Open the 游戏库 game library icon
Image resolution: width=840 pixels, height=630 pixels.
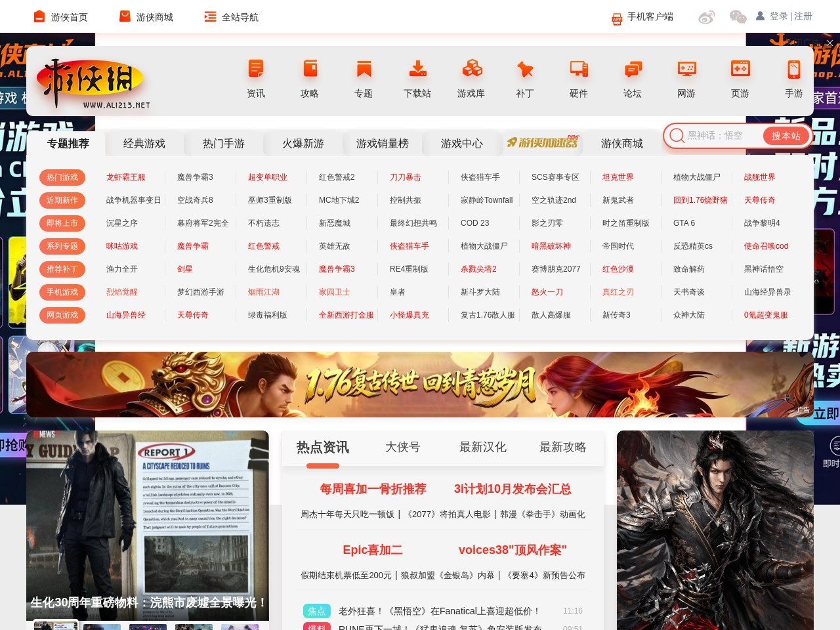(471, 70)
